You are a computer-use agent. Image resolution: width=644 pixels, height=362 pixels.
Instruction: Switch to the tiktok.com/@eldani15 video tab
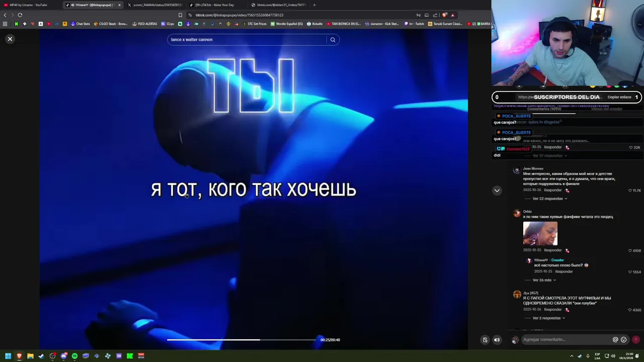tap(278, 5)
